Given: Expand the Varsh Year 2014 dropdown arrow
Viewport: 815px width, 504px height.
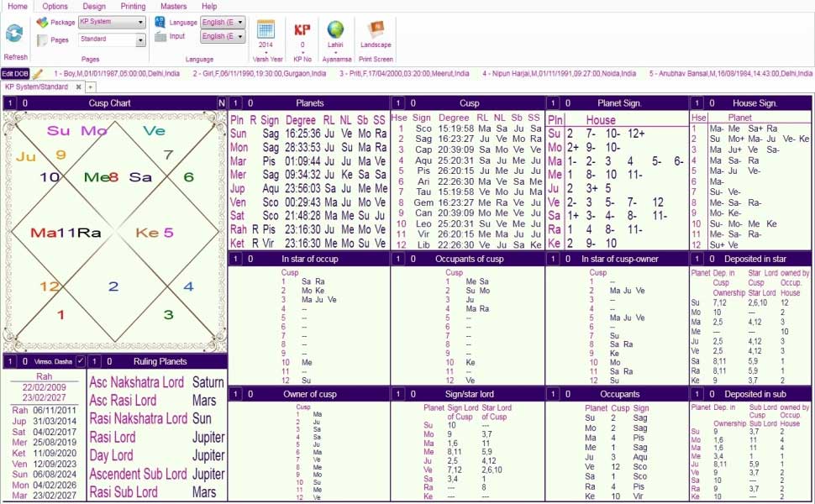Looking at the screenshot, I should [266, 52].
